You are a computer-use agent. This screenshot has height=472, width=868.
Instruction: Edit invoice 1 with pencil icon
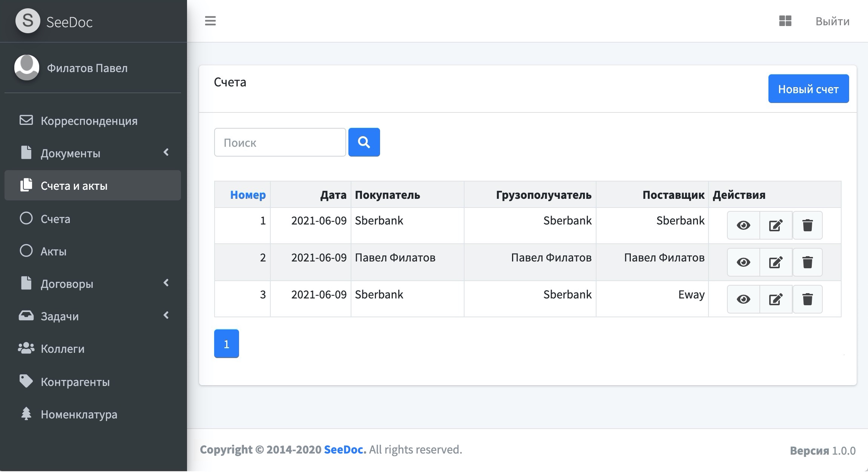coord(776,225)
